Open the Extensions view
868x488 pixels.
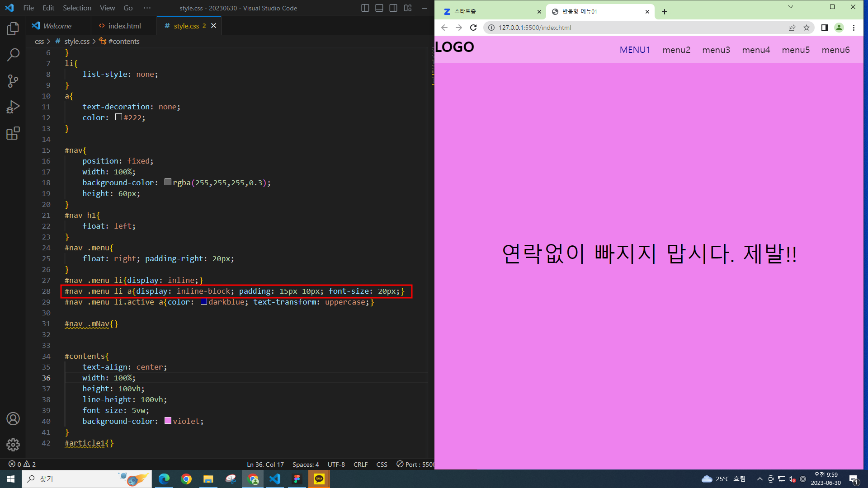13,133
